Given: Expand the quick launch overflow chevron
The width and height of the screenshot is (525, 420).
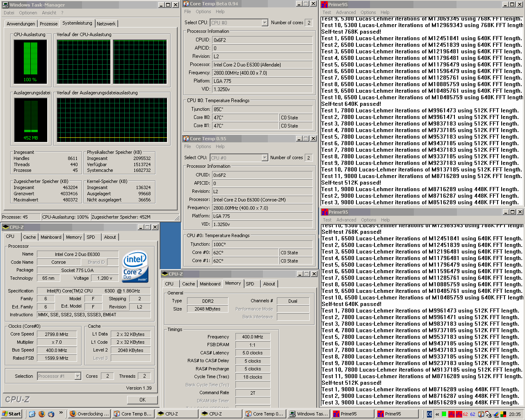Looking at the screenshot, I should (61, 413).
